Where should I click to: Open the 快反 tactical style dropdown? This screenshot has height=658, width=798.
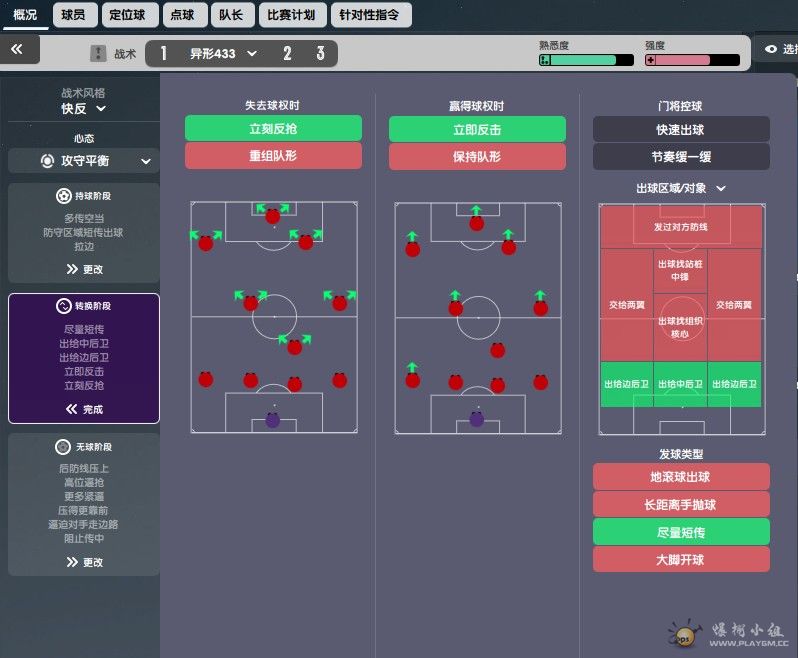click(x=84, y=109)
